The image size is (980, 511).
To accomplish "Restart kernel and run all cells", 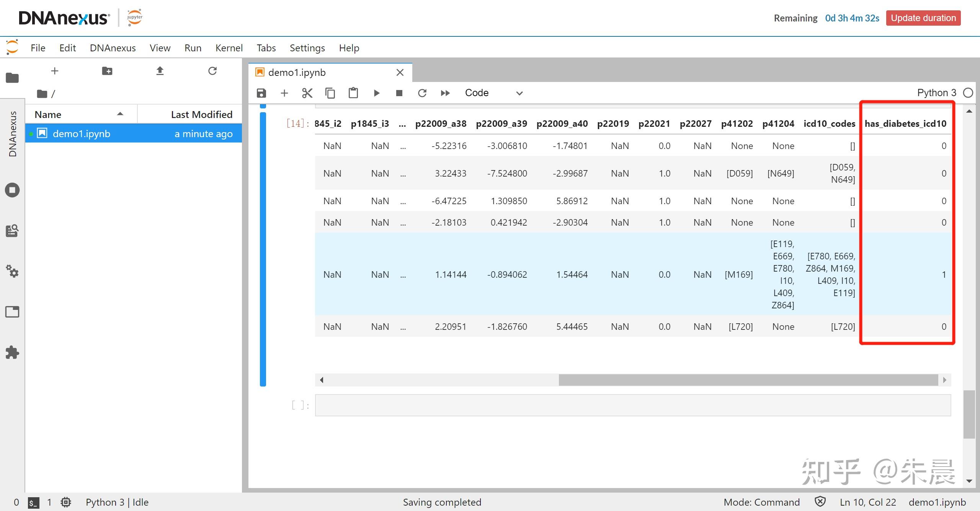I will 445,93.
